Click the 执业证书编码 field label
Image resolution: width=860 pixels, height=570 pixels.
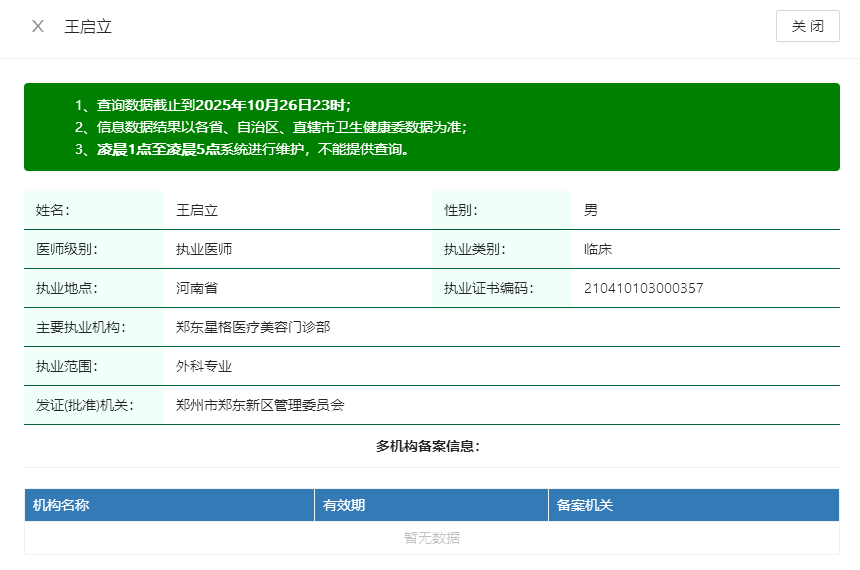tap(489, 288)
